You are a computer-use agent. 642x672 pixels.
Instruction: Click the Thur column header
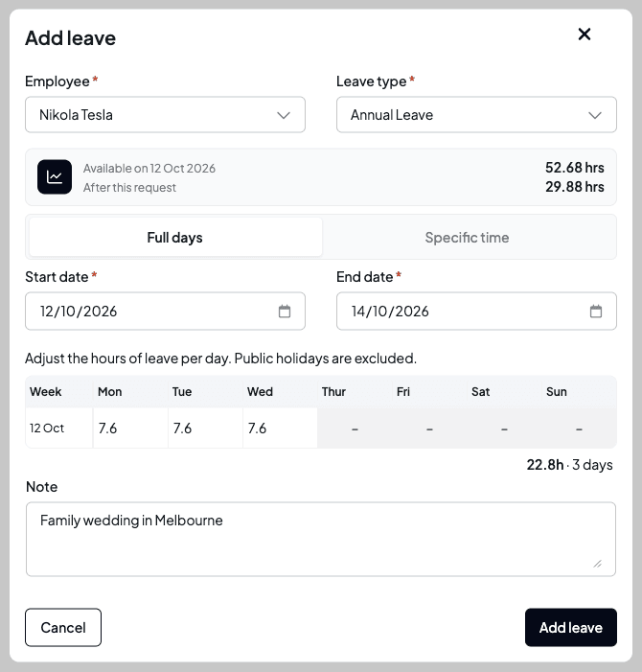coord(333,392)
